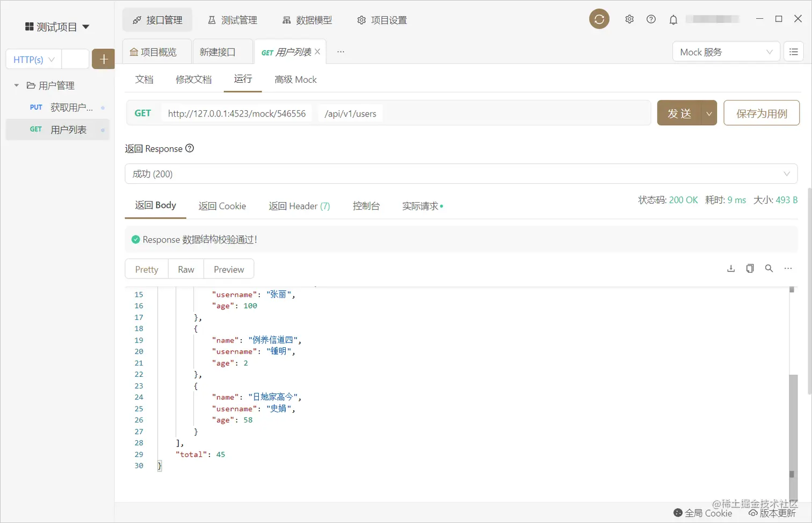
Task: Click the /api/v1/users path field
Action: pos(350,113)
